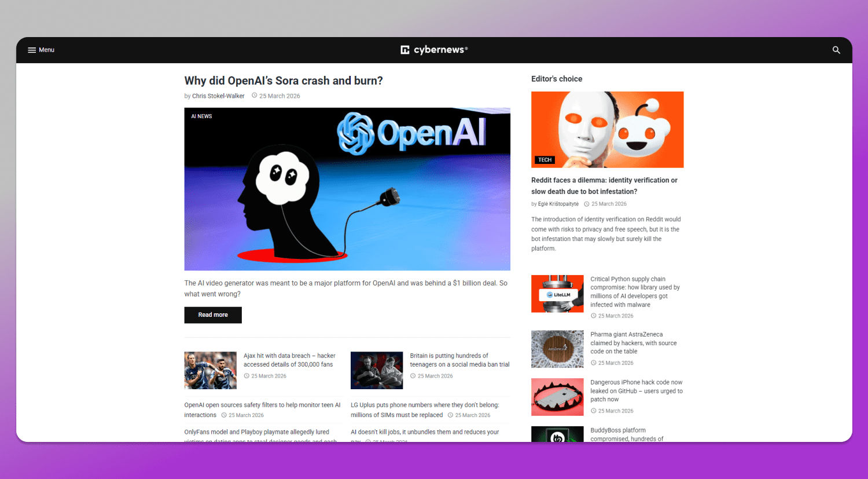Open Dangerous iPhone hack code article

(637, 391)
